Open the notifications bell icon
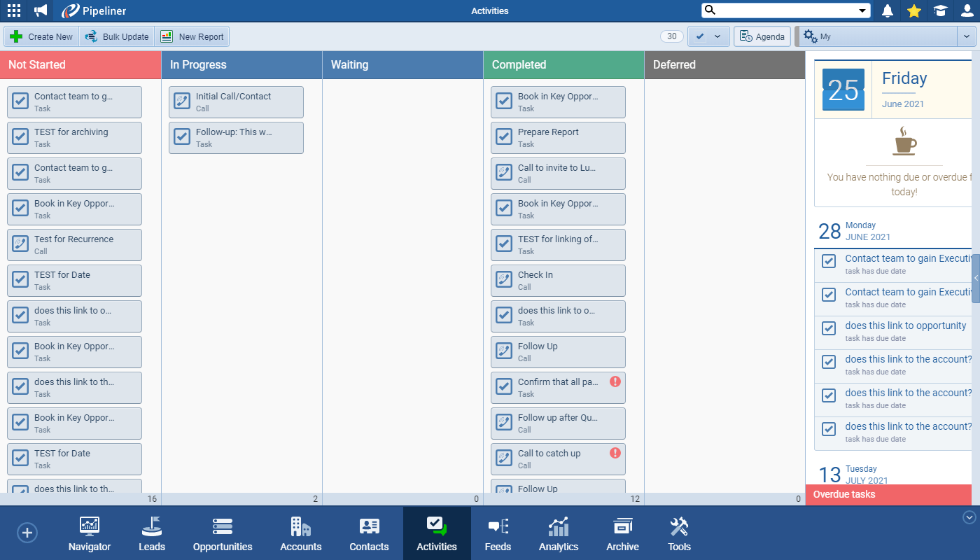The image size is (980, 560). pos(887,10)
